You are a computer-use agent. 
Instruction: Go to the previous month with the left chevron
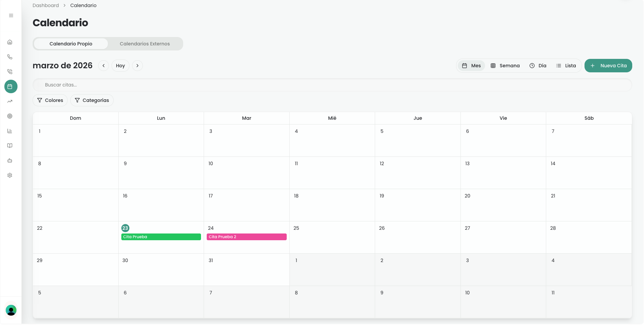104,66
